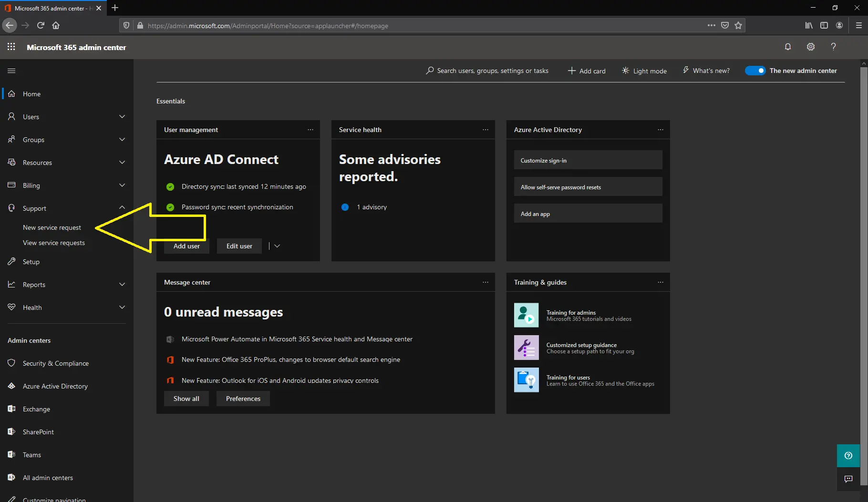
Task: Click the SharePoint admin center icon
Action: [x=12, y=431]
